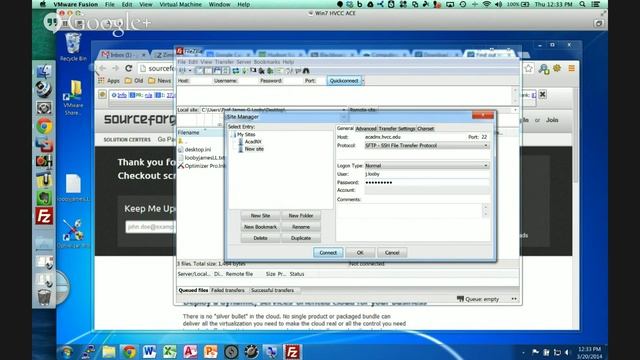Click the Delete button in Site Manager
Viewport: 640px width, 360px height.
click(x=260, y=238)
